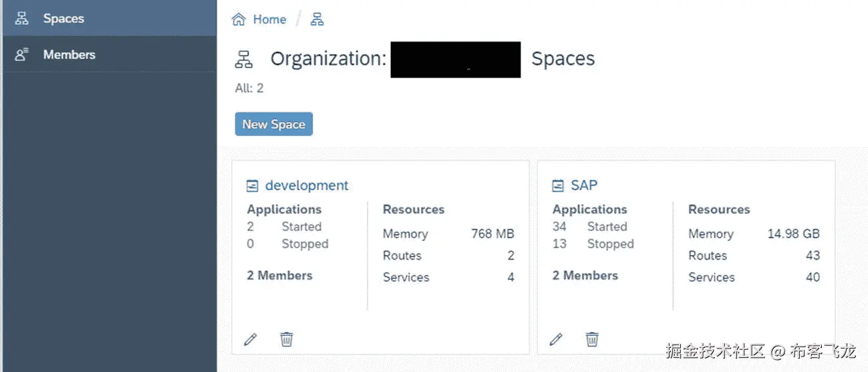Click 2 Members in SAP tile
The image size is (868, 372).
coord(585,275)
